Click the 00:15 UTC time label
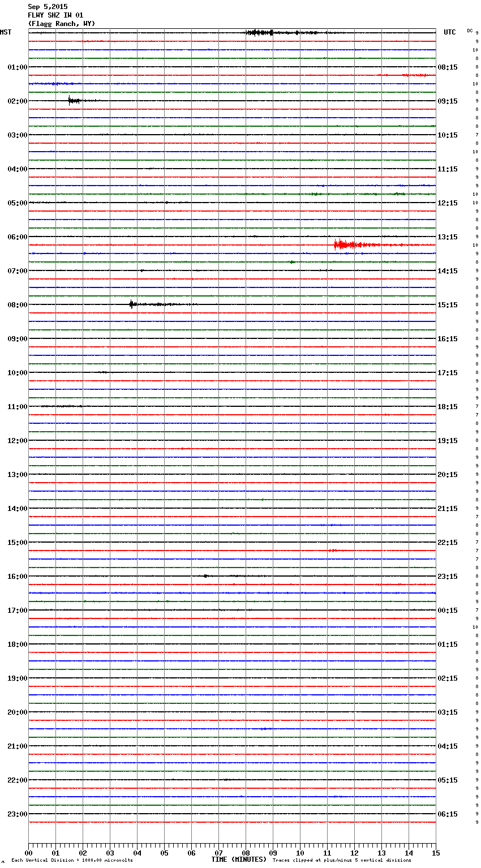Viewport: 481px width, 868px height. [448, 611]
